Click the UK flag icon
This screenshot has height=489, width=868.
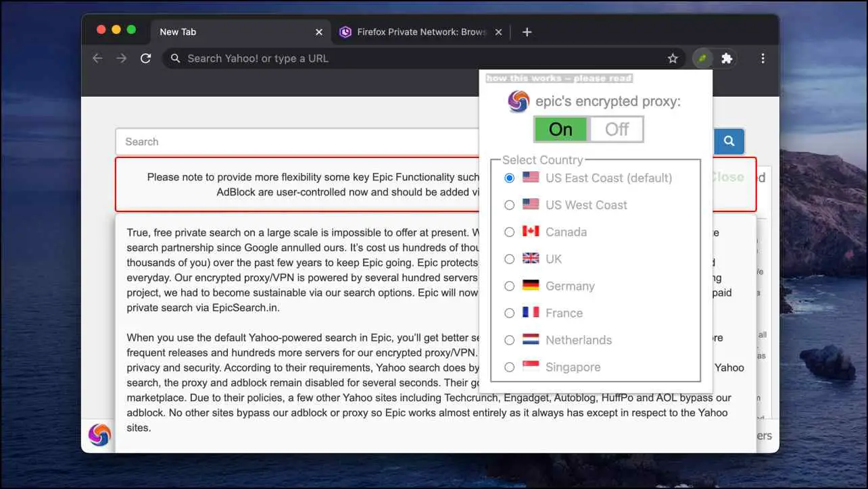coord(531,259)
